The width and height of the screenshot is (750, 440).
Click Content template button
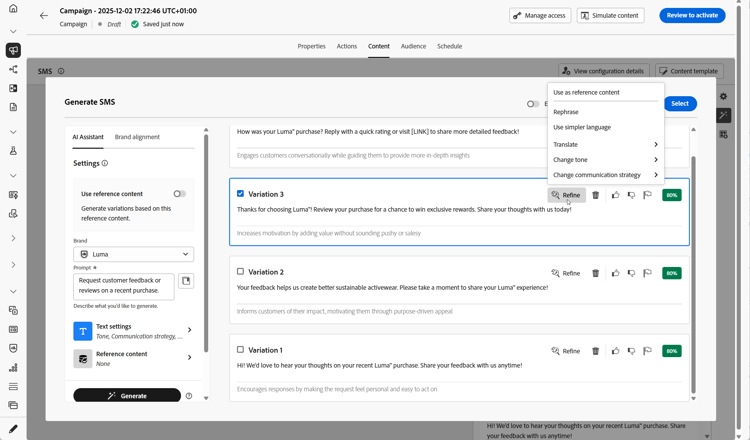689,71
